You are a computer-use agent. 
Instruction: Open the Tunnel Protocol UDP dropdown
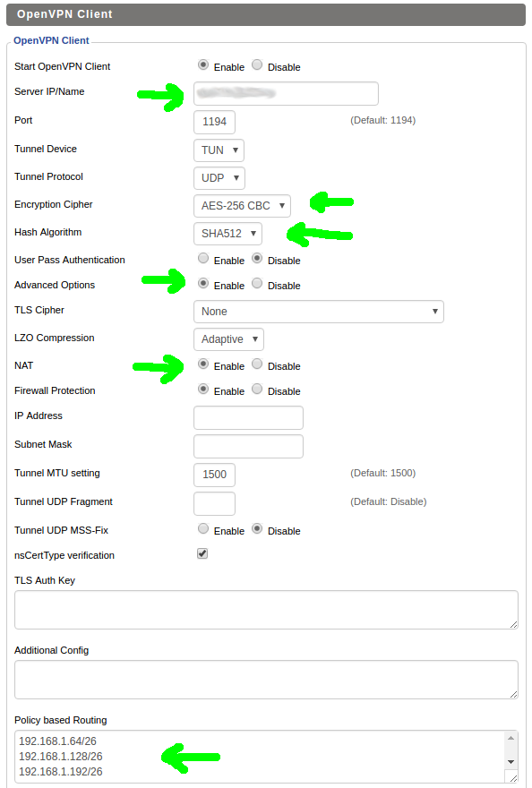click(219, 178)
